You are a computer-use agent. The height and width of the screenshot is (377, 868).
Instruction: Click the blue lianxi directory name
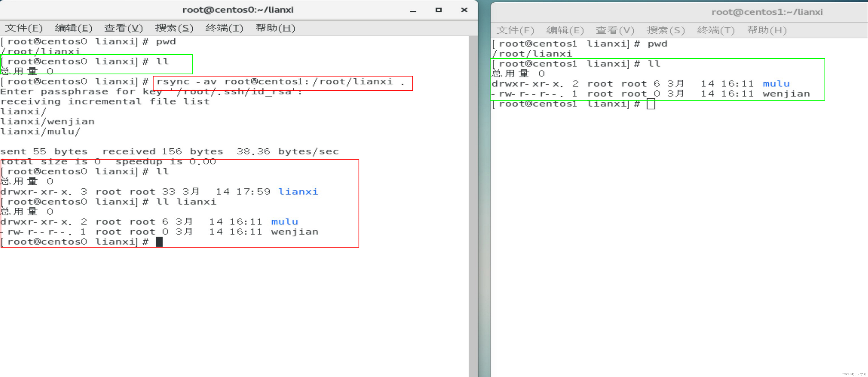298,191
